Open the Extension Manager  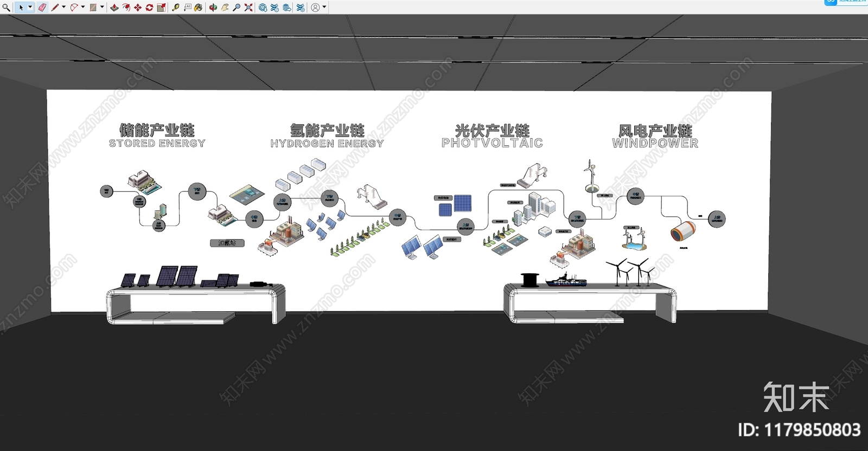click(301, 8)
